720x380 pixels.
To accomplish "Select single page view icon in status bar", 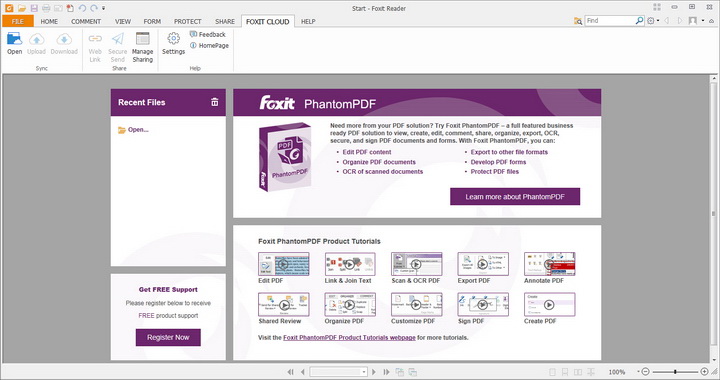I will coord(552,372).
